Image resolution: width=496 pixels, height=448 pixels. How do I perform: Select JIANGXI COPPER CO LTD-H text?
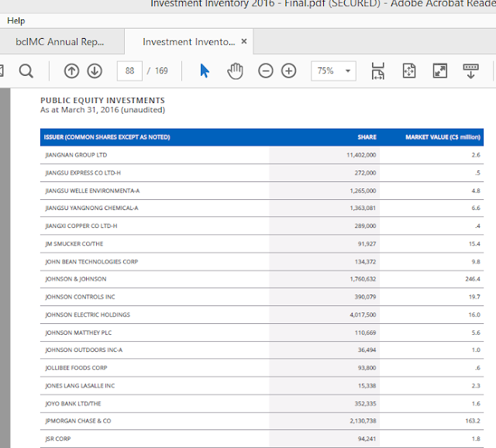pos(81,226)
